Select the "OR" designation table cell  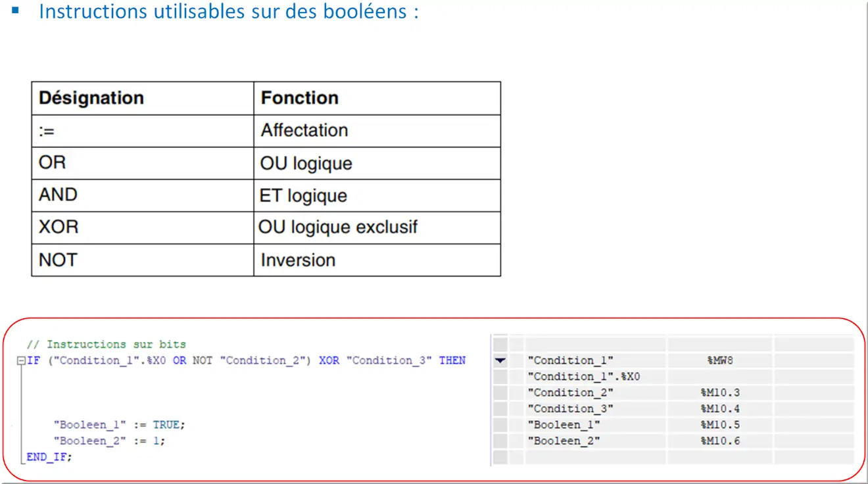point(143,163)
